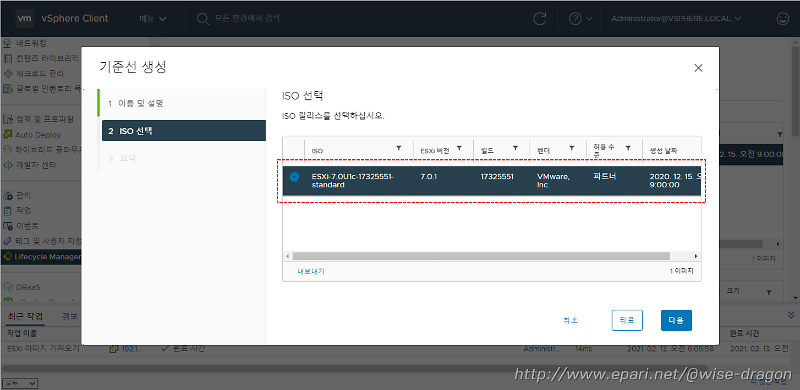Click the vSphere Client title
Screen dimensions: 800x390
pyautogui.click(x=74, y=18)
